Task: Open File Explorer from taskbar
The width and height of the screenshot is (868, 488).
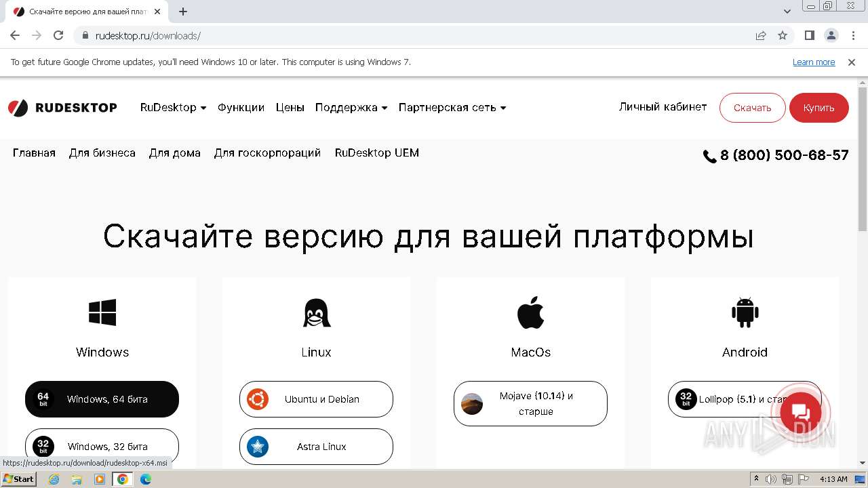Action: [77, 479]
